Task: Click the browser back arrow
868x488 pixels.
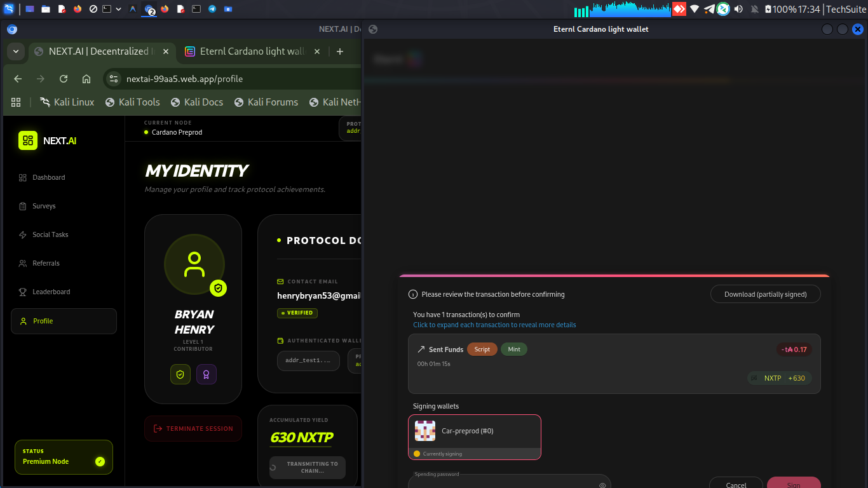Action: coord(18,79)
